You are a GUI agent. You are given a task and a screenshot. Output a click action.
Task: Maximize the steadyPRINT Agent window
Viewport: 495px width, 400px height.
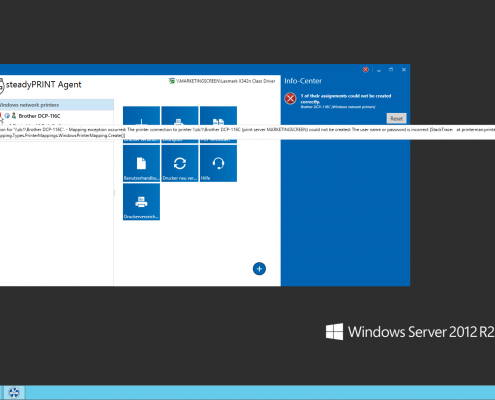point(391,70)
